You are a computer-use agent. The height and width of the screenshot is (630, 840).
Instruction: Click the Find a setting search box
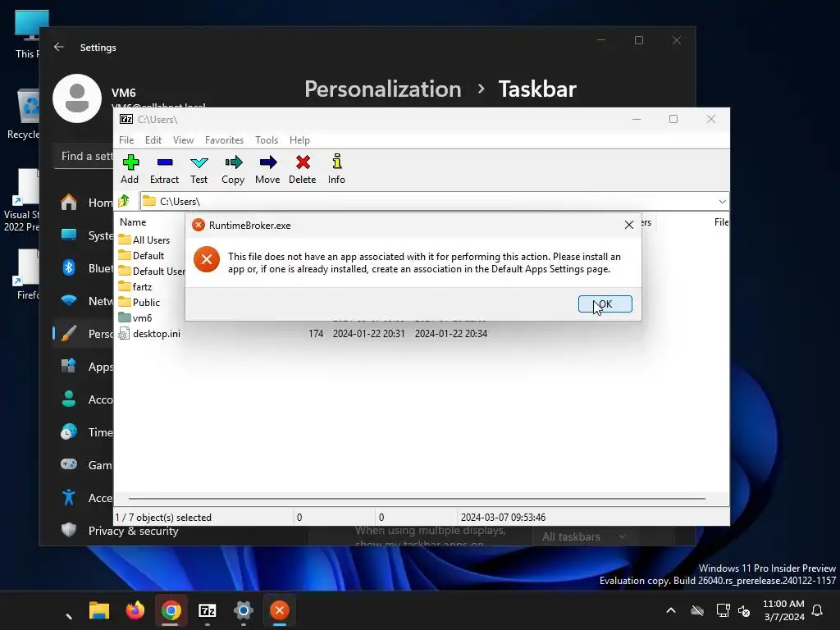[84, 157]
